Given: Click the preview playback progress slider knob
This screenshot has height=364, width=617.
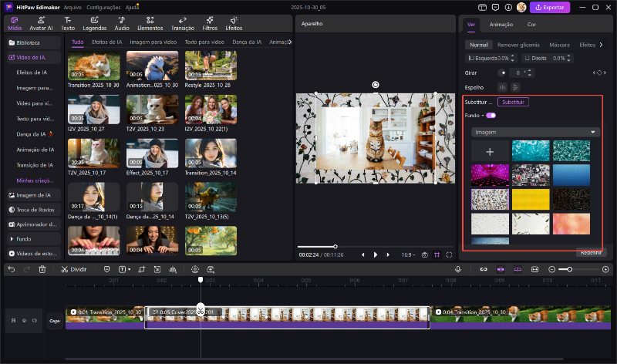Looking at the screenshot, I should click(335, 246).
